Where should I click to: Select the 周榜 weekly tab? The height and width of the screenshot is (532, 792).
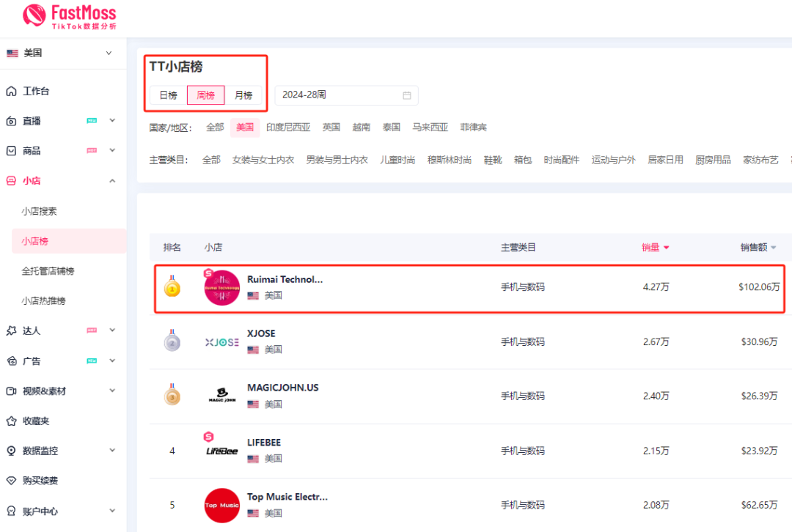pyautogui.click(x=205, y=95)
